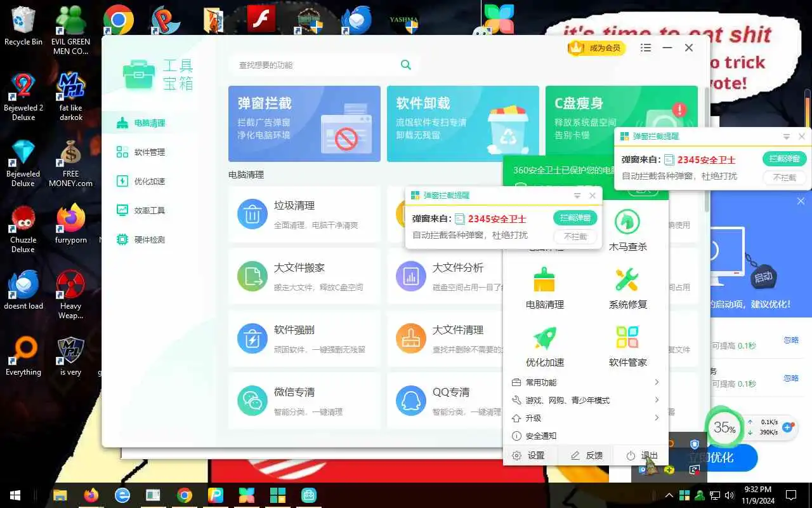Viewport: 812px width, 508px height.
Task: Open Firefox from the taskbar
Action: click(x=91, y=495)
